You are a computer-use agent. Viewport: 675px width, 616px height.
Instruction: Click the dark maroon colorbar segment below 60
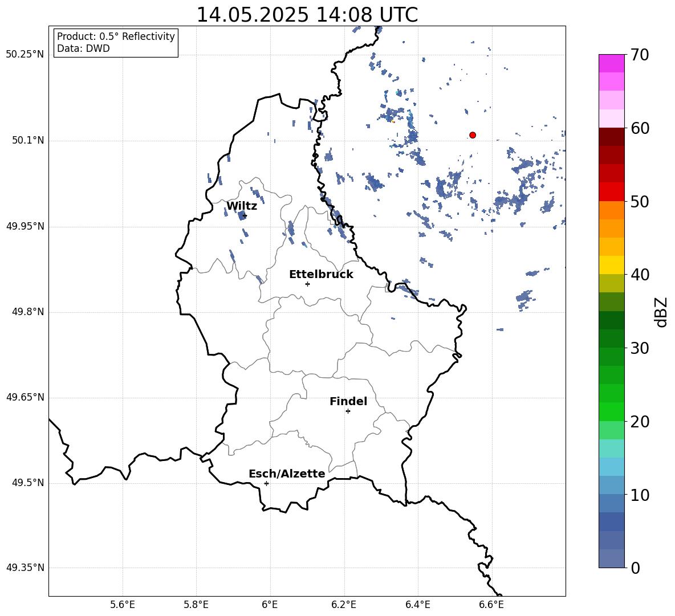click(611, 137)
